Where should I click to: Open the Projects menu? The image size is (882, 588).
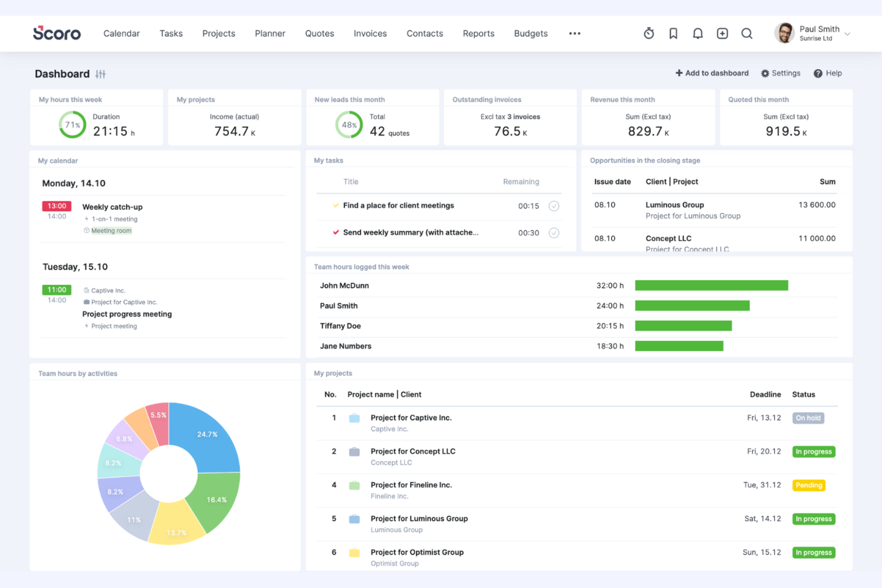coord(219,33)
